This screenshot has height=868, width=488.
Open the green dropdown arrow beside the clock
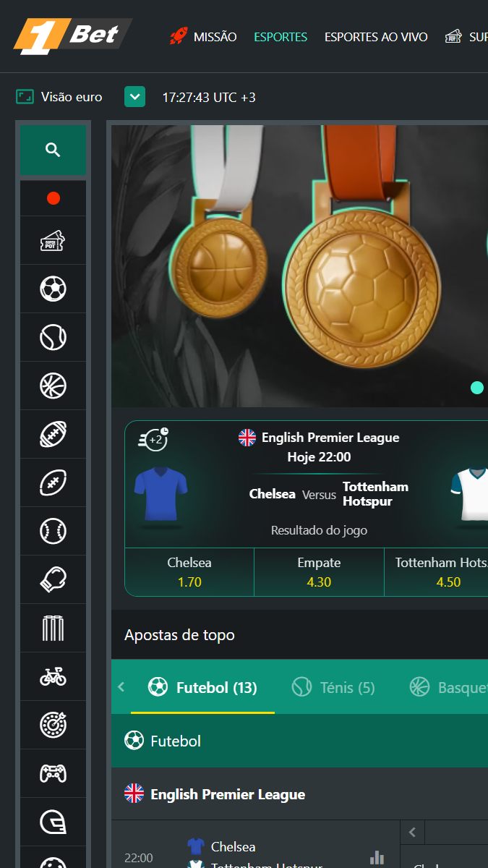[135, 97]
